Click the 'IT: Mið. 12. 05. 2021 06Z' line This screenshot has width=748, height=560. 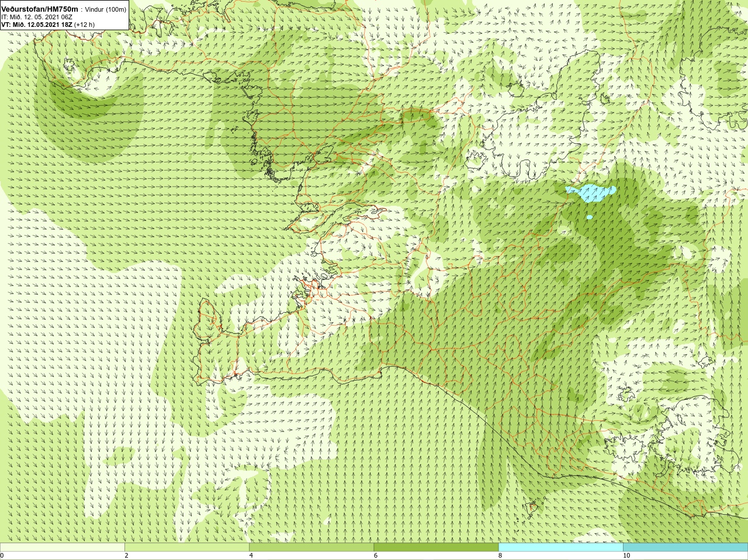pos(36,17)
